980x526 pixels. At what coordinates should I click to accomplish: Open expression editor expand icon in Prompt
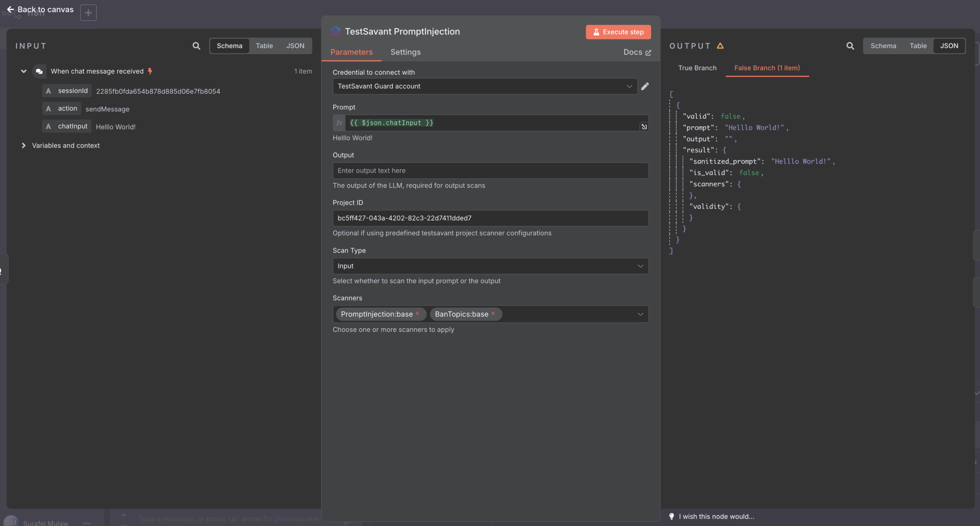coord(644,127)
